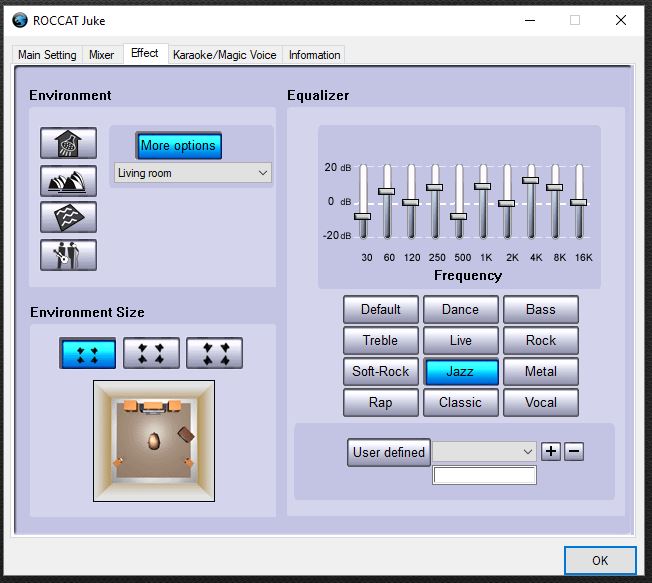Click the 8K equalizer slider handle
This screenshot has height=583, width=652.
pos(555,188)
